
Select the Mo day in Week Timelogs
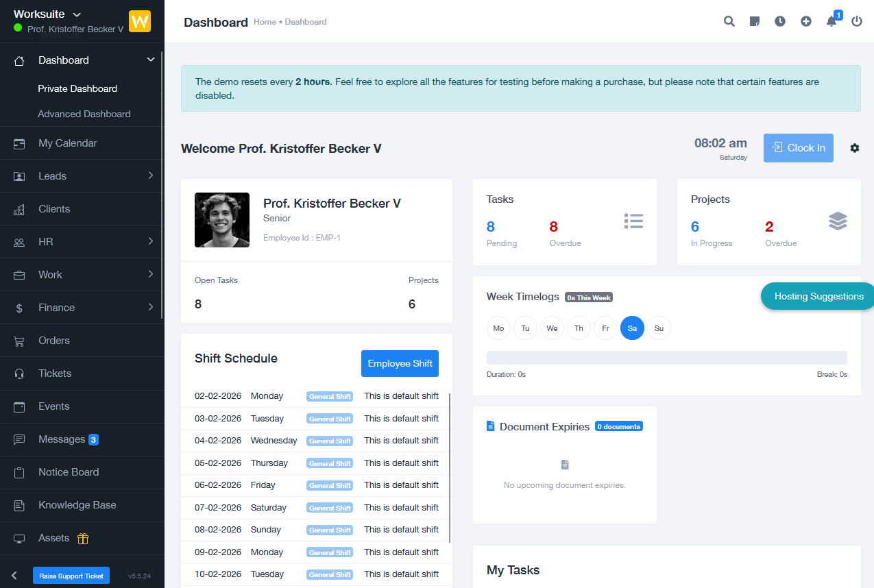(x=498, y=328)
